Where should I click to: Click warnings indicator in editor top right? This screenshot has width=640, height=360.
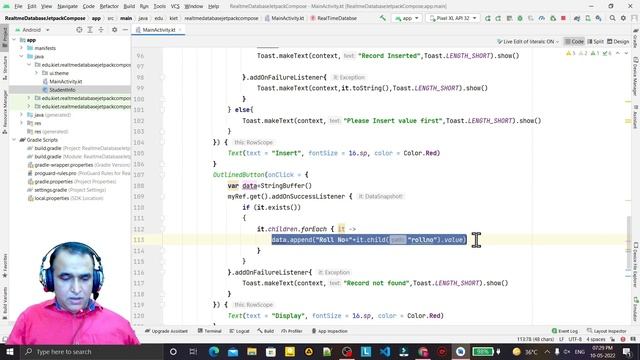click(x=589, y=53)
